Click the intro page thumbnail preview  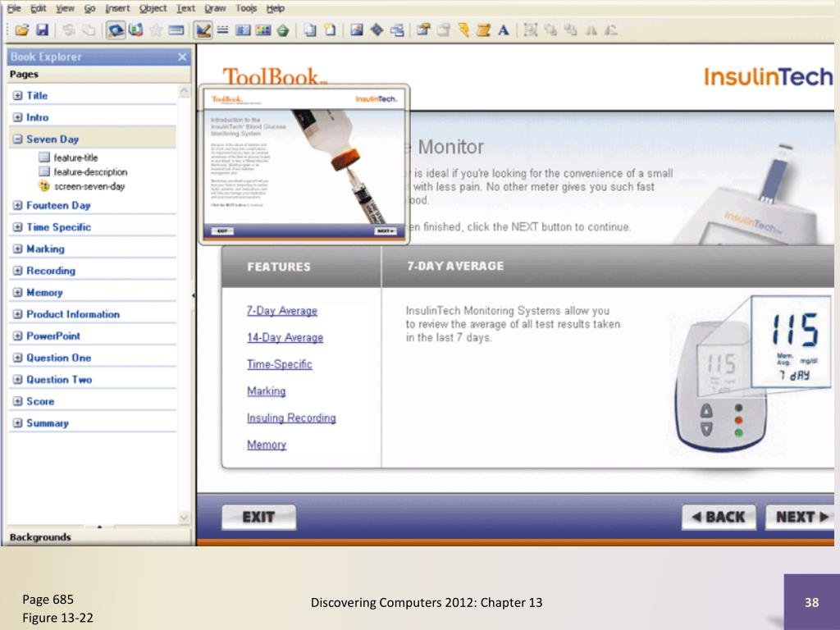(304, 164)
